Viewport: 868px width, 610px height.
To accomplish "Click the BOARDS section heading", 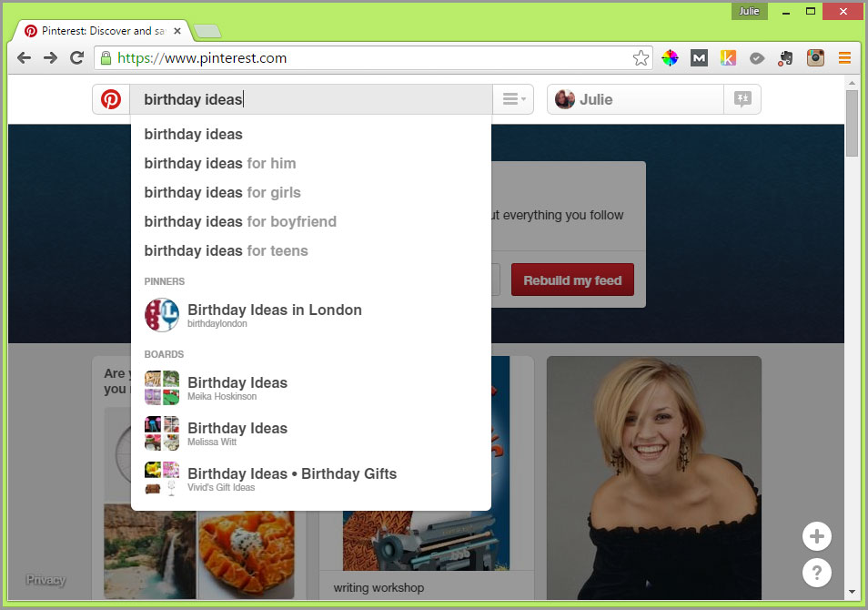I will pos(164,354).
